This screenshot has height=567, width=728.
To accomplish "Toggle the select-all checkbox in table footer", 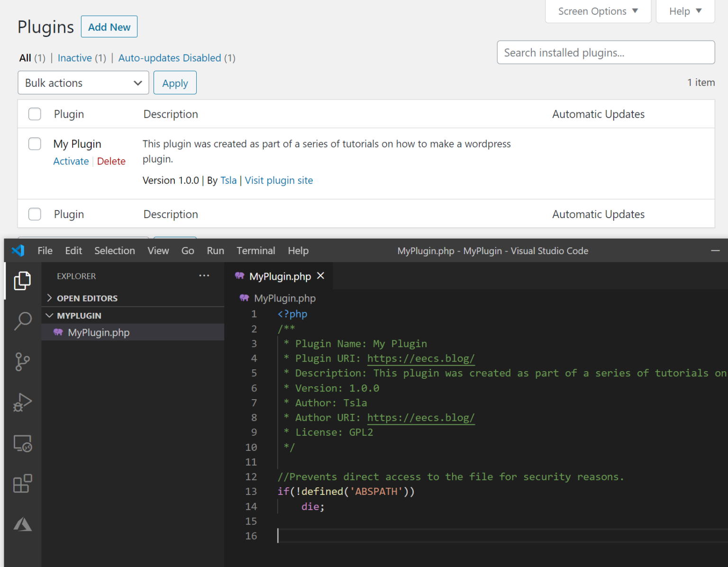I will [x=35, y=214].
